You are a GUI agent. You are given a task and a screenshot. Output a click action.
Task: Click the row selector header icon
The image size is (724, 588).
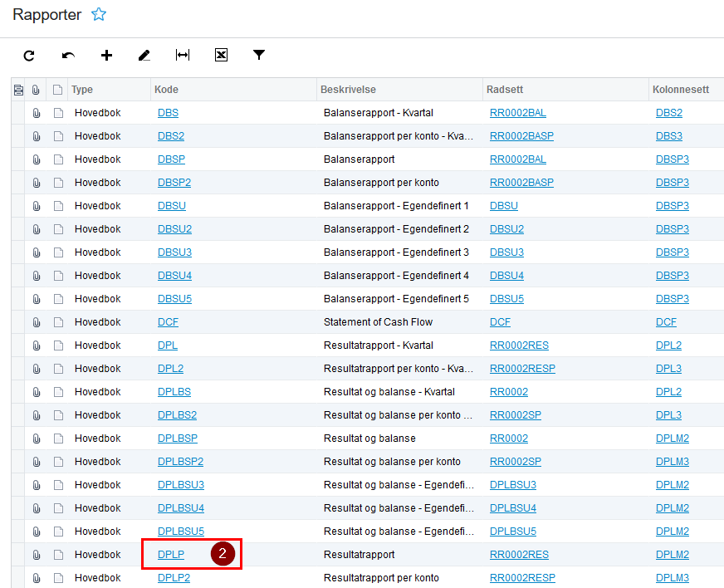18,90
